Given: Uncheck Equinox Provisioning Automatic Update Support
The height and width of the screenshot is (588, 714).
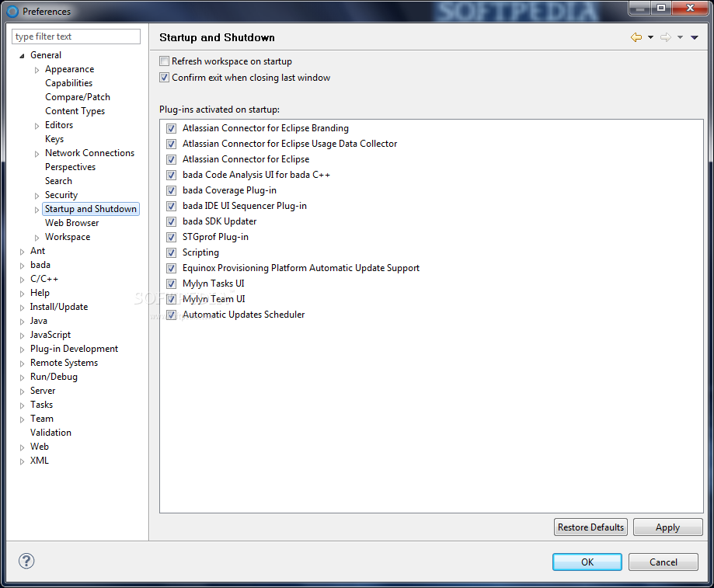Looking at the screenshot, I should point(171,268).
